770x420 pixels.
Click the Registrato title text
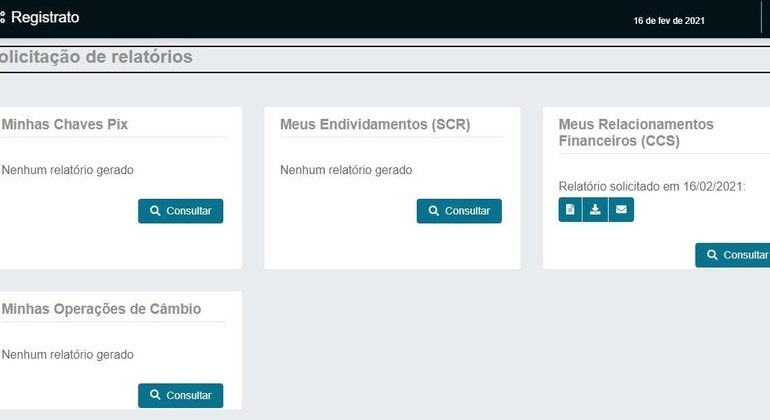(45, 18)
